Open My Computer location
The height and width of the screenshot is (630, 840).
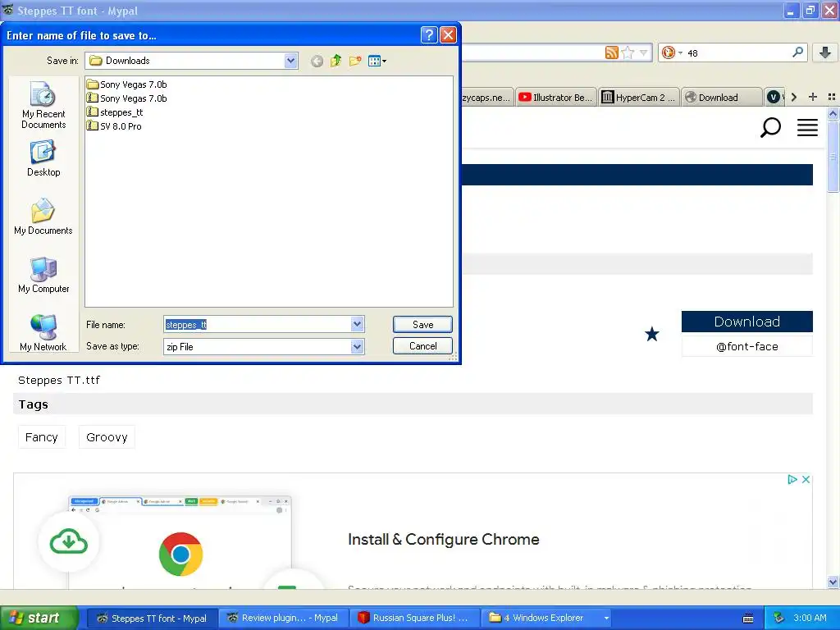(x=43, y=275)
